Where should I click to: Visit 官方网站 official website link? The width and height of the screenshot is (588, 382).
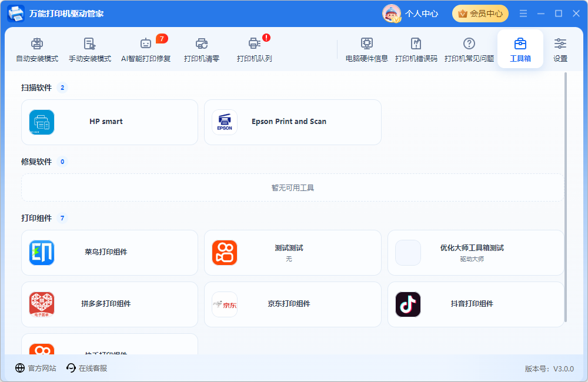pyautogui.click(x=42, y=368)
